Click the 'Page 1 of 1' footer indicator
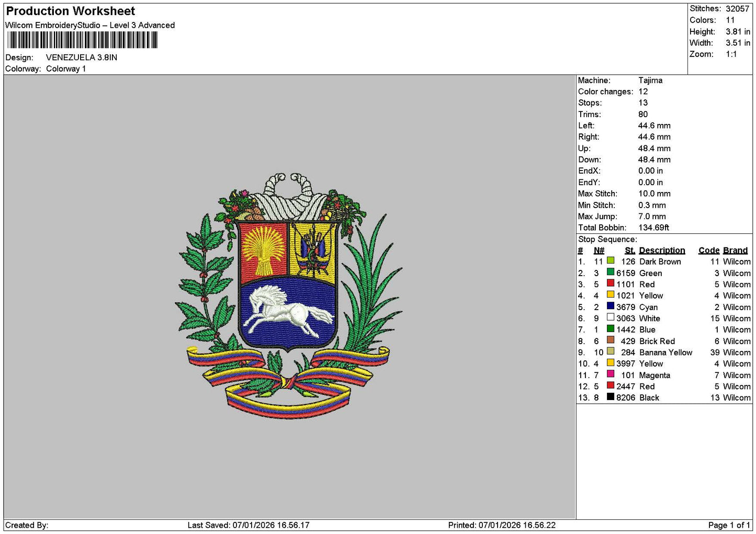 [729, 525]
